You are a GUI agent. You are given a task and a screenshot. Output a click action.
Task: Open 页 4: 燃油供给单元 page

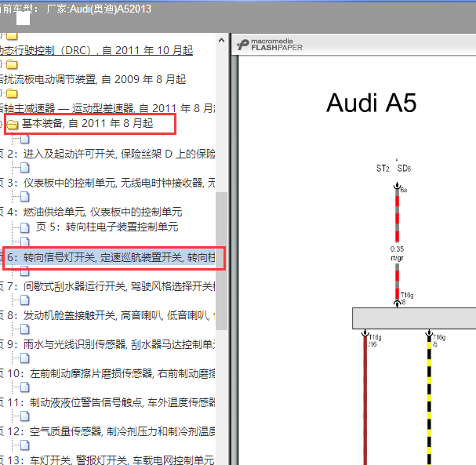click(91, 212)
